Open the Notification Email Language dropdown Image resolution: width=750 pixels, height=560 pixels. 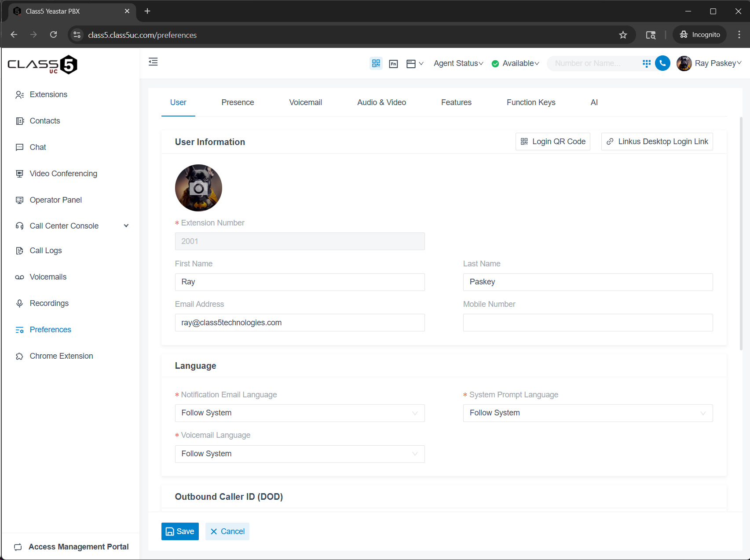[300, 413]
